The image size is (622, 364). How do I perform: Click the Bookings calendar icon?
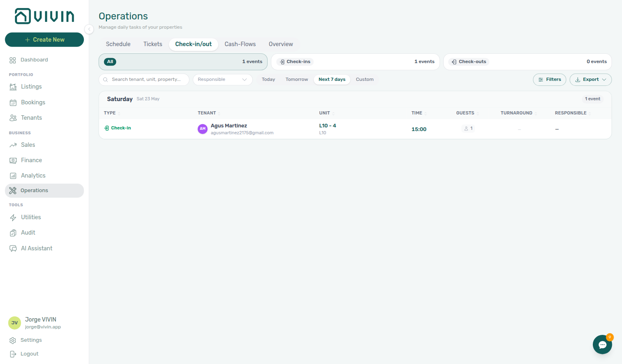(13, 103)
